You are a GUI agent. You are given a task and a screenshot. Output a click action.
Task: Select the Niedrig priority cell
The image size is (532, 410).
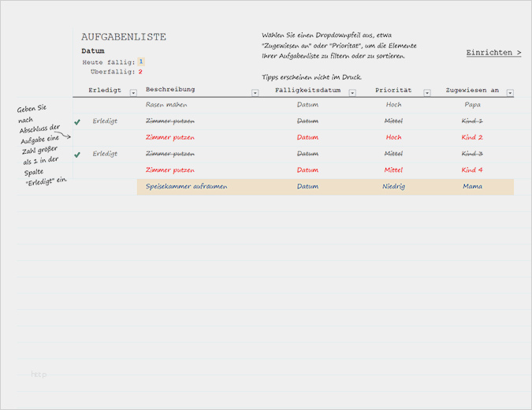coord(393,187)
